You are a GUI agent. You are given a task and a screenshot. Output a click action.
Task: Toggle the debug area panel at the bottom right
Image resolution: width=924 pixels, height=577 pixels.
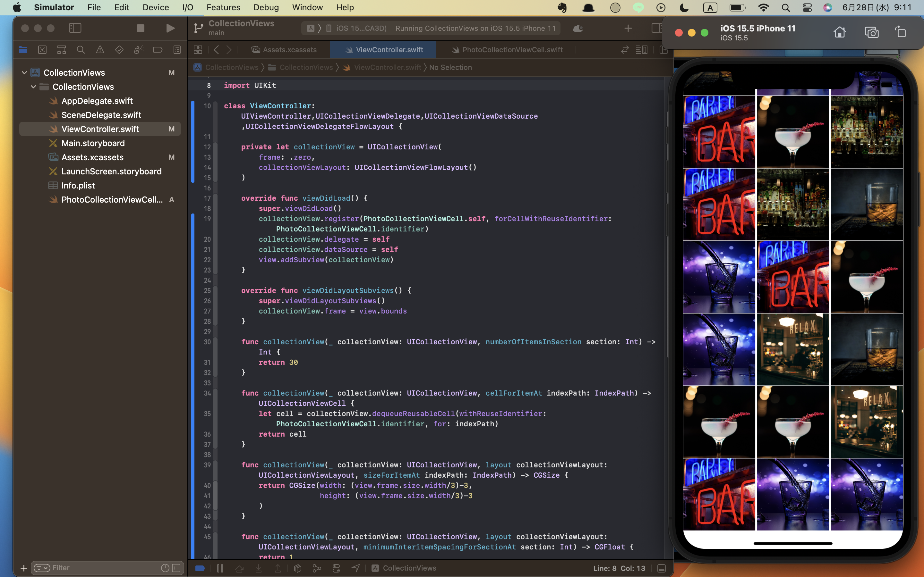pos(661,568)
